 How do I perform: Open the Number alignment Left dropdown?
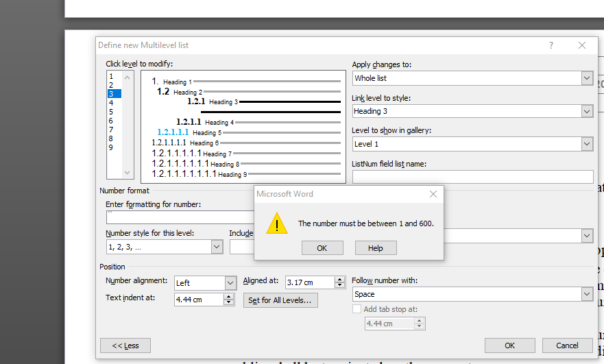pos(230,283)
